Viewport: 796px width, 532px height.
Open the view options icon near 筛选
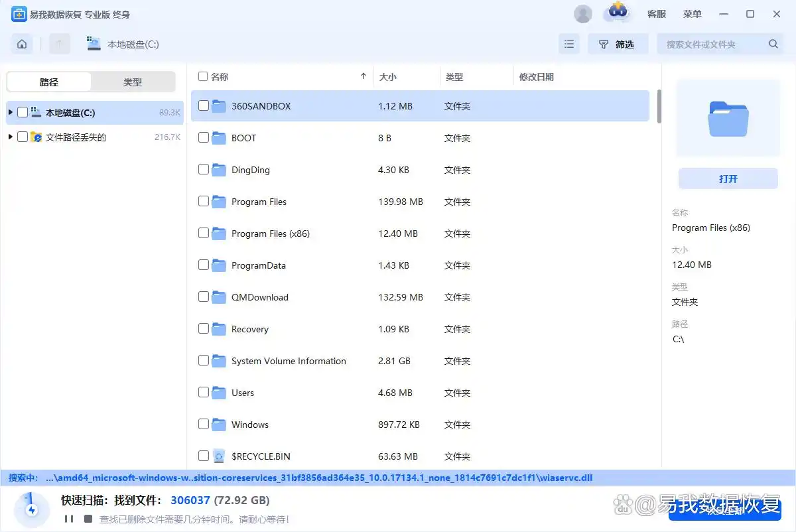569,43
